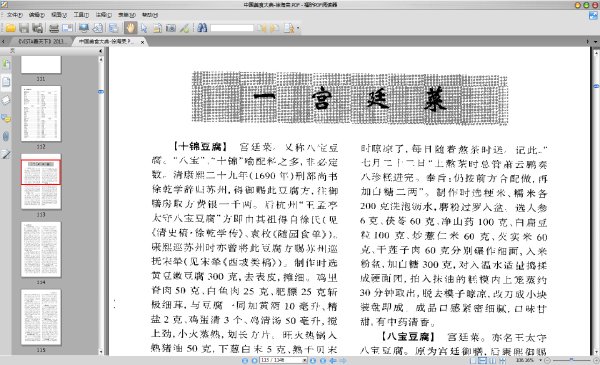Click the Save floppy disk icon
Viewport: 600px width, 365px height.
[24, 28]
